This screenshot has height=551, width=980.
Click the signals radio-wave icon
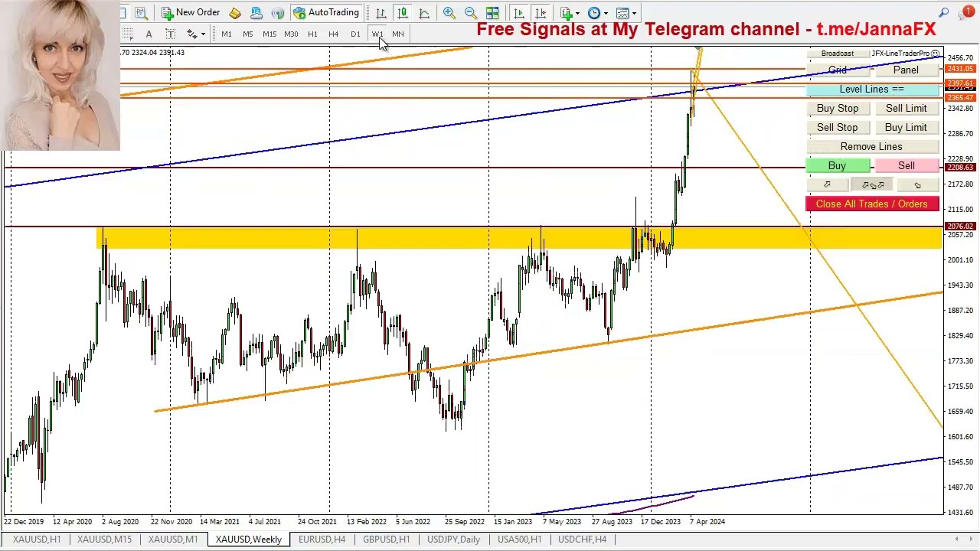[278, 12]
